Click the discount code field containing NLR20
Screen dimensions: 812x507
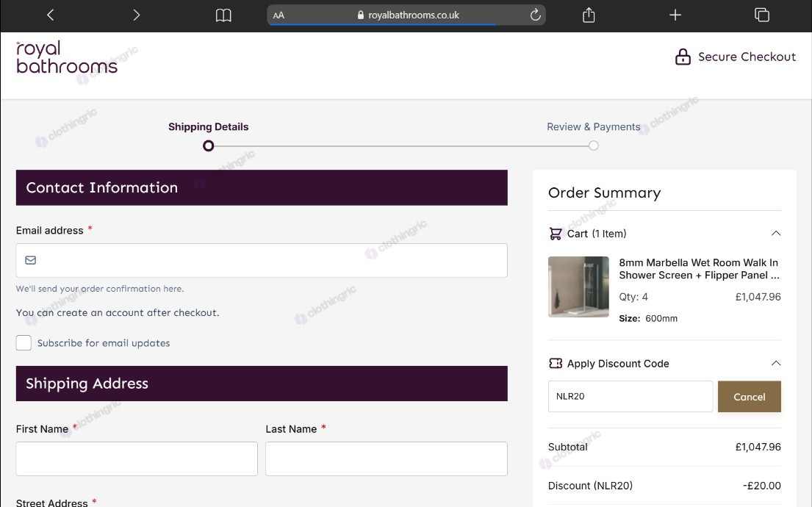point(630,397)
